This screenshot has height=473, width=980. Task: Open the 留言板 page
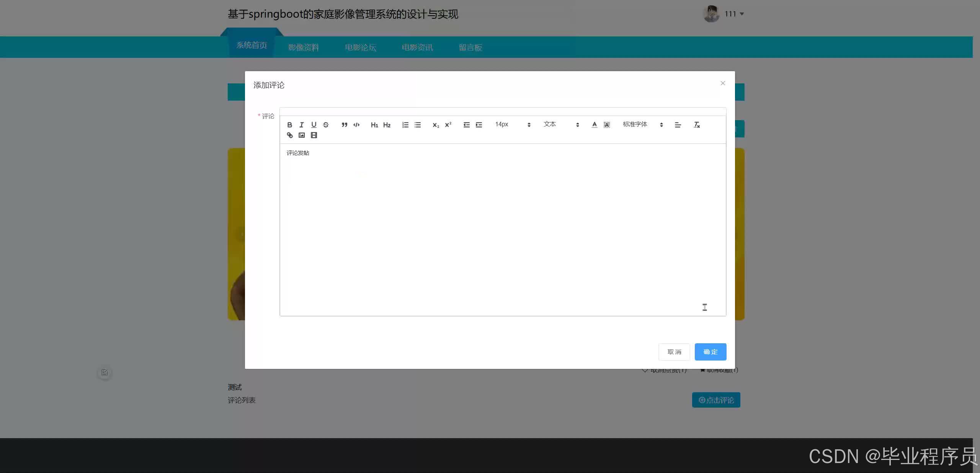470,47
